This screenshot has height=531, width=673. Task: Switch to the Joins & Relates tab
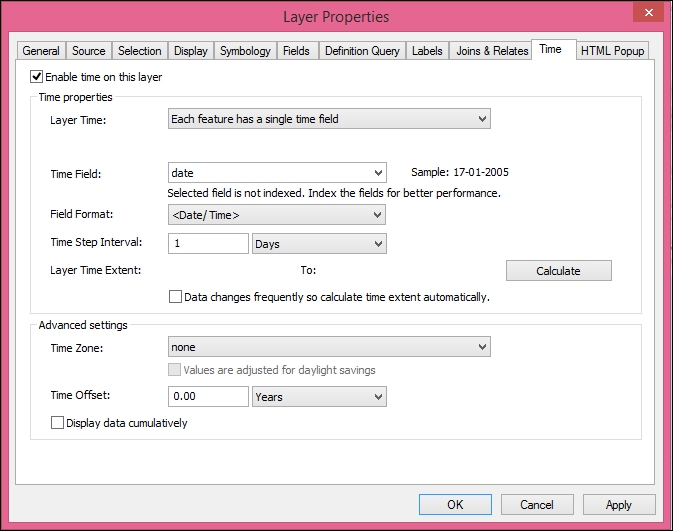point(491,51)
